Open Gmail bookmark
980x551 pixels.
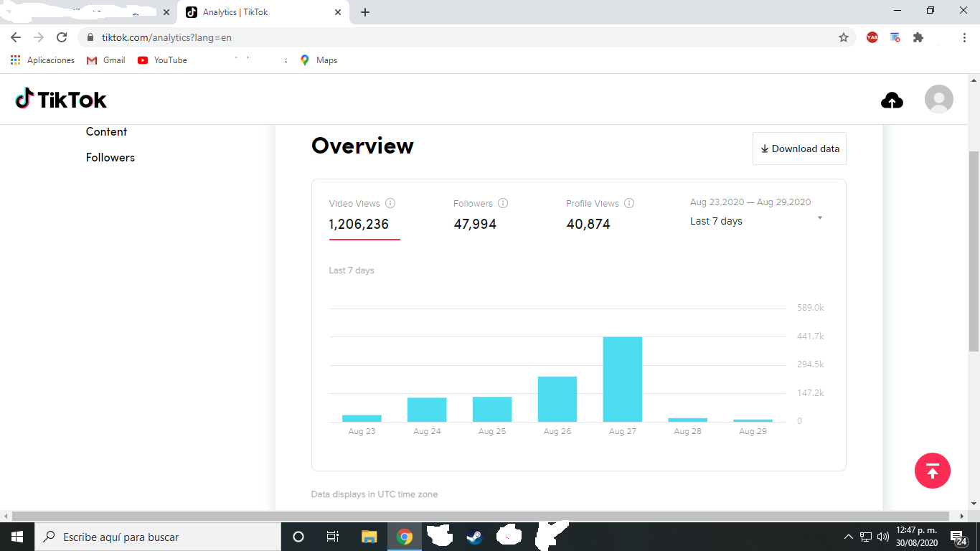click(x=106, y=60)
